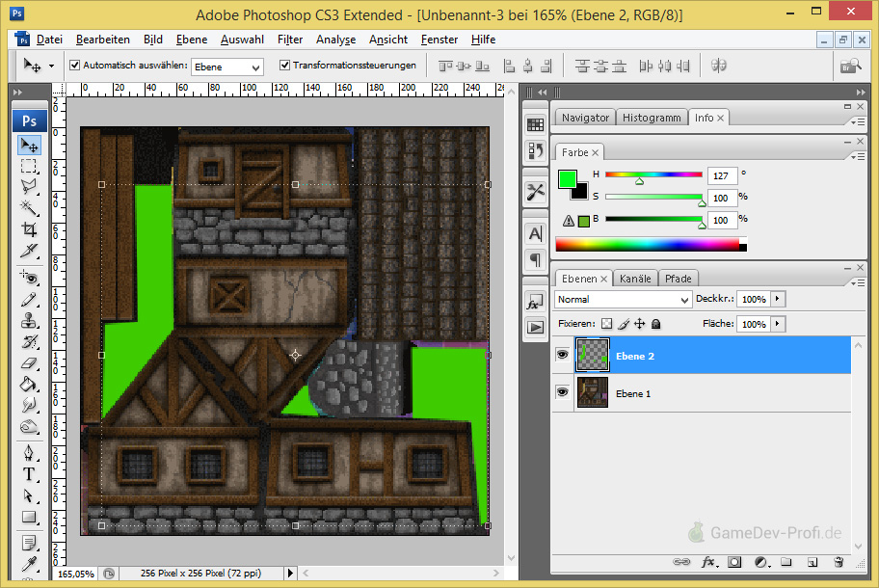Pick the Magic Wand tool
This screenshot has width=879, height=588.
pyautogui.click(x=29, y=208)
